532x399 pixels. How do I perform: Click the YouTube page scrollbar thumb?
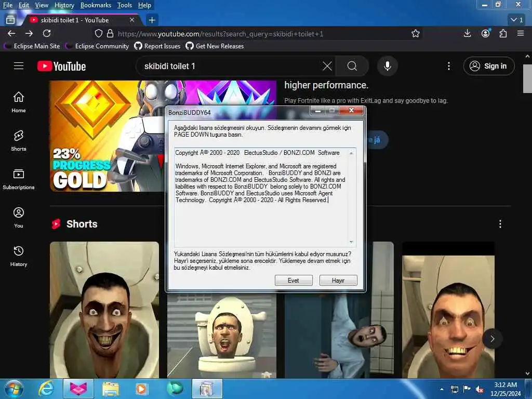point(527,78)
